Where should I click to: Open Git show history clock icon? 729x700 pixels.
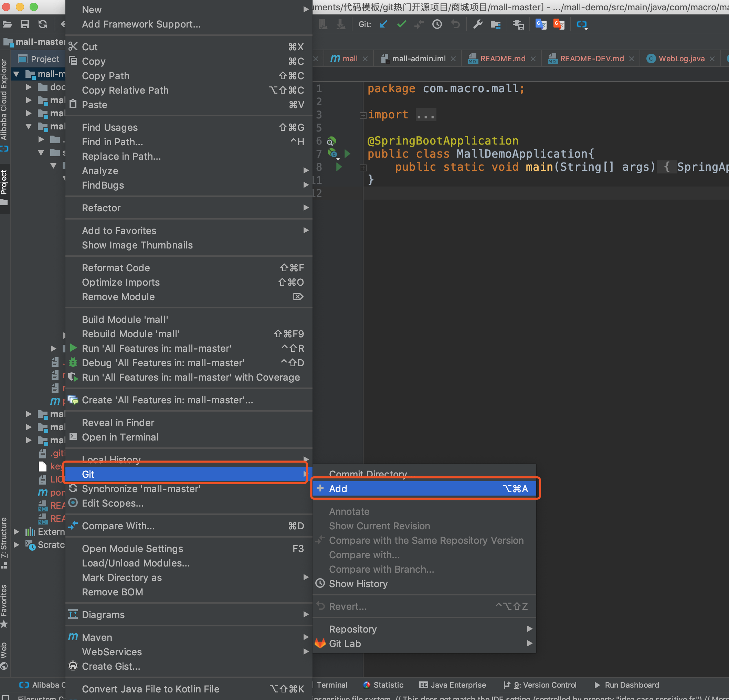pyautogui.click(x=437, y=24)
